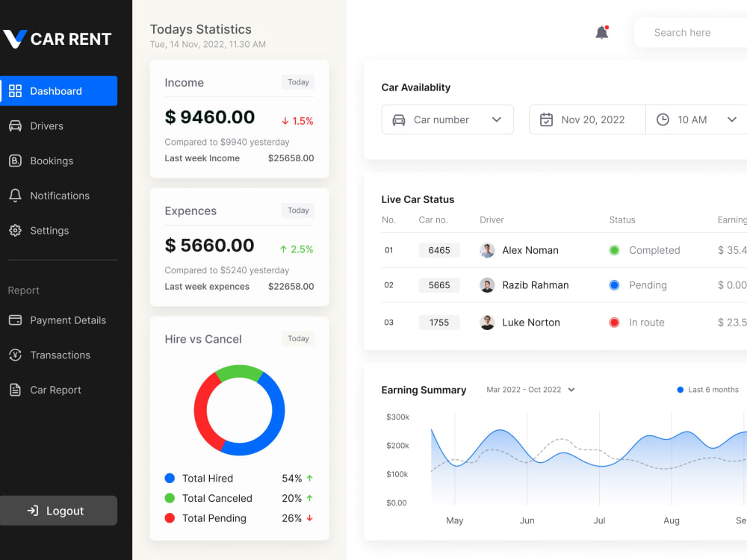Click the Today badge on Expences card
747x560 pixels.
tap(298, 210)
